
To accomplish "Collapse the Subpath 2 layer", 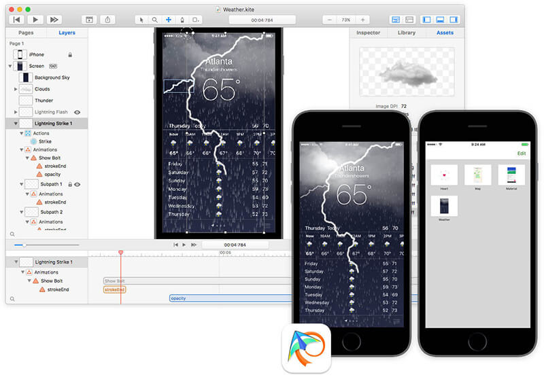I will pos(22,212).
